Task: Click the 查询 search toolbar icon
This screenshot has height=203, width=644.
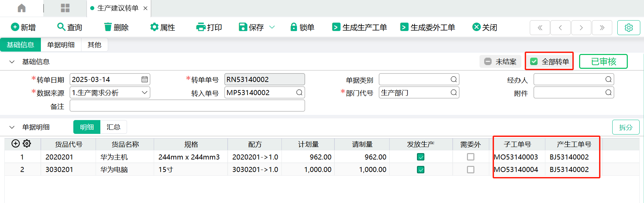Action: 61,27
